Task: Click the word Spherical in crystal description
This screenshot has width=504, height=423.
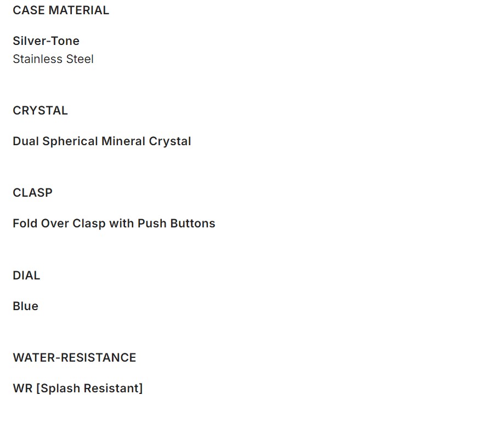Action: pyautogui.click(x=70, y=141)
